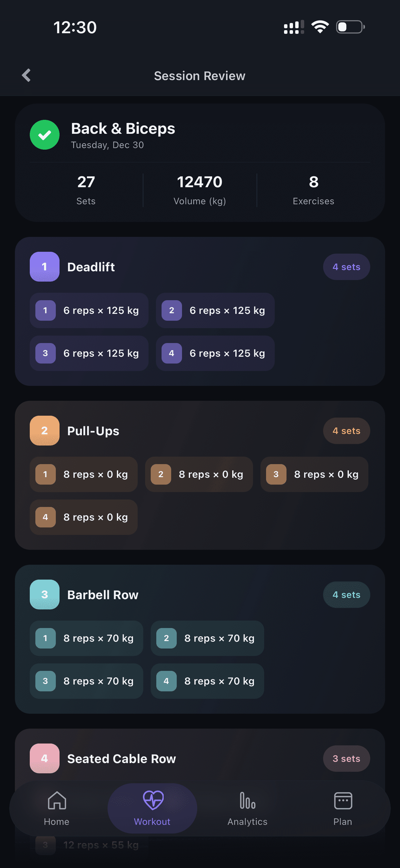Select the pink Seated Cable Row badge

[x=44, y=758]
